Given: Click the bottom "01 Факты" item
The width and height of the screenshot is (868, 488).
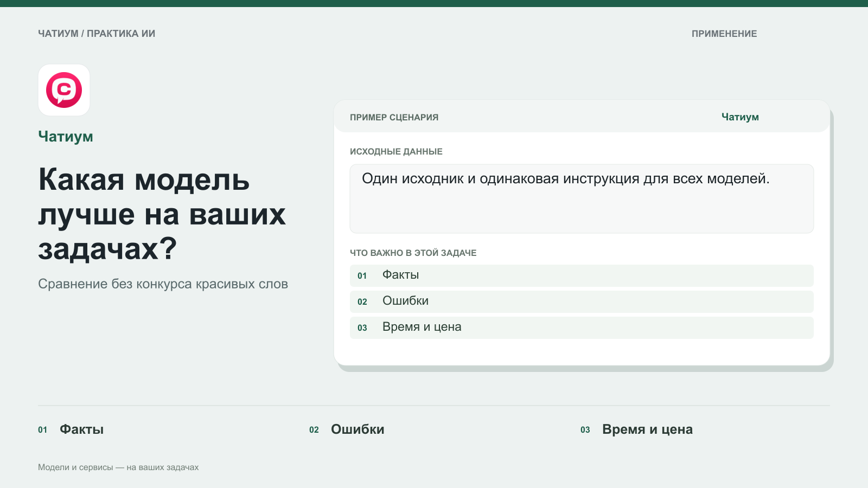Looking at the screenshot, I should (x=71, y=429).
